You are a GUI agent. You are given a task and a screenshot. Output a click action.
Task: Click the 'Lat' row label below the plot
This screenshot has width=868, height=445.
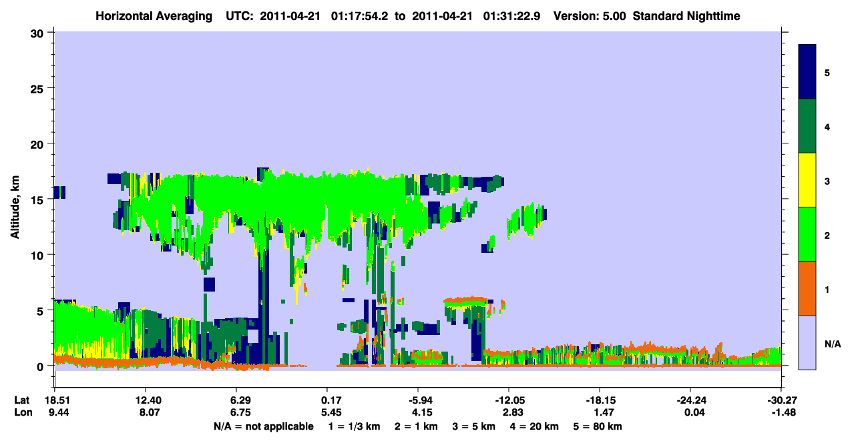pyautogui.click(x=21, y=400)
